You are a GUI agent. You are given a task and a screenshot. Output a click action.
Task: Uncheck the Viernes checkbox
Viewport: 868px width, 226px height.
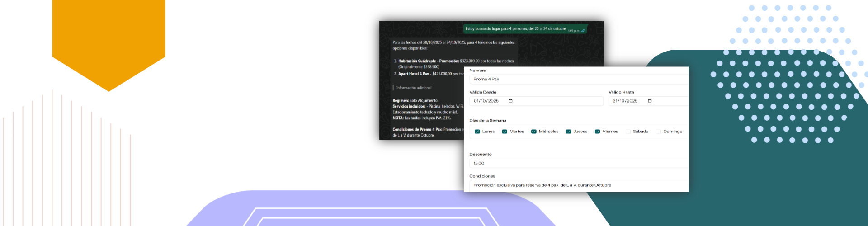(597, 132)
